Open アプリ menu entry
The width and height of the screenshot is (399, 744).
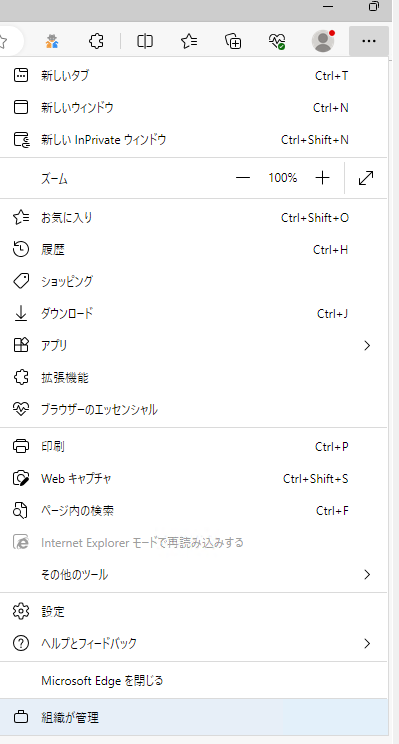tap(194, 345)
